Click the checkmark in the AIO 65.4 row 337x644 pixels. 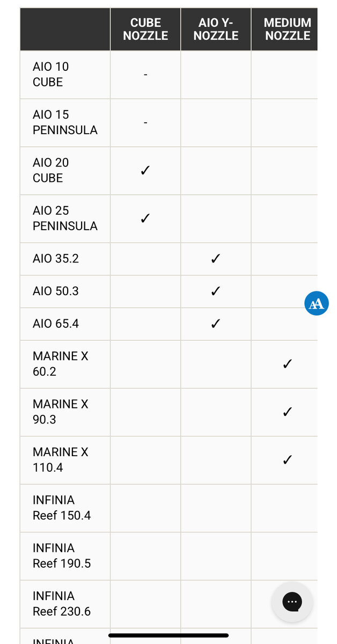tap(216, 324)
